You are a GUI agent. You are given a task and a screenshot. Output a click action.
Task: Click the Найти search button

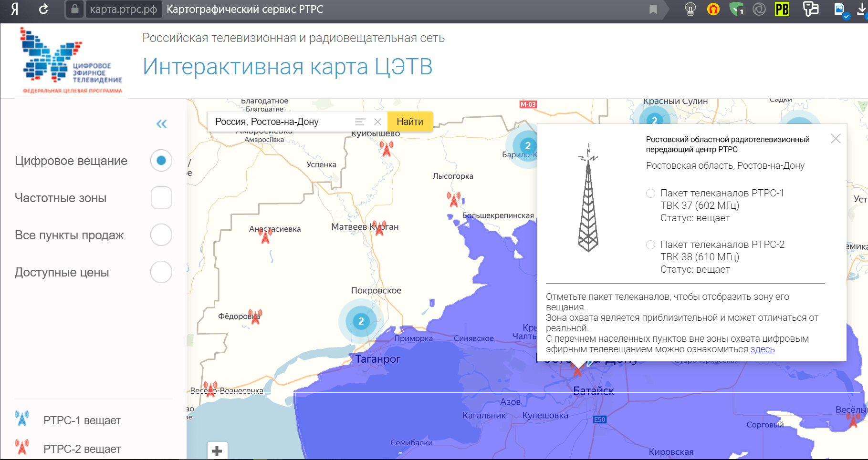coord(410,122)
